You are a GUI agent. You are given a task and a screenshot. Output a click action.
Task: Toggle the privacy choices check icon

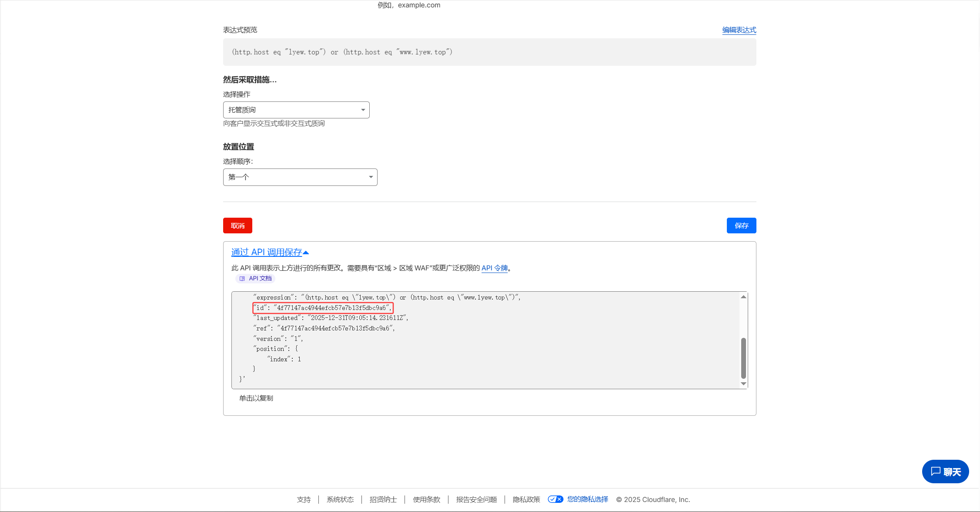[x=555, y=499]
